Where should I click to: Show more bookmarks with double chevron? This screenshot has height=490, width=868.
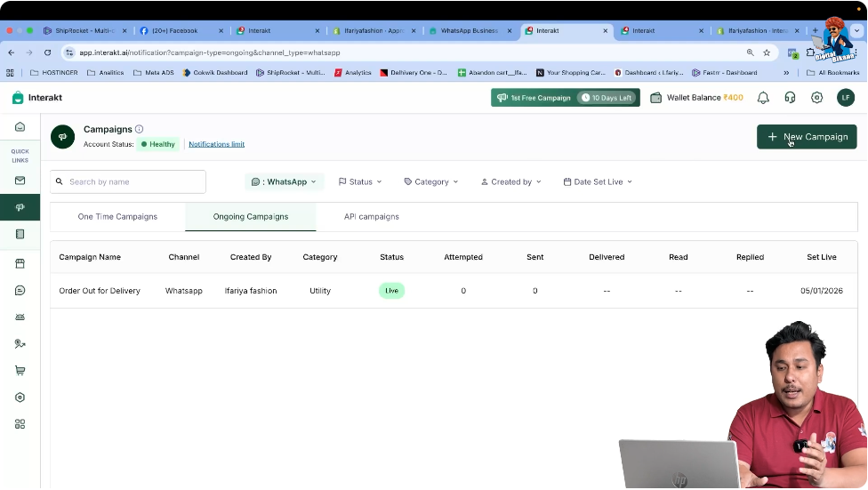click(786, 73)
